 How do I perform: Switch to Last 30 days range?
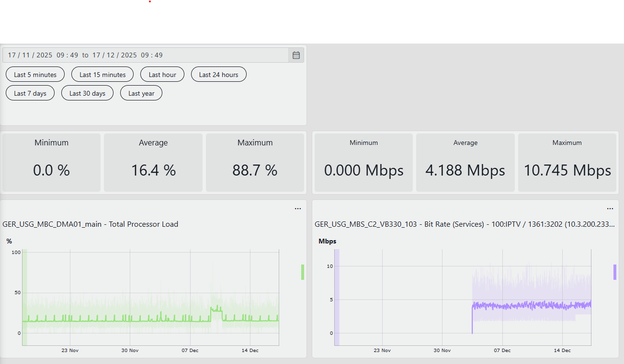click(87, 93)
